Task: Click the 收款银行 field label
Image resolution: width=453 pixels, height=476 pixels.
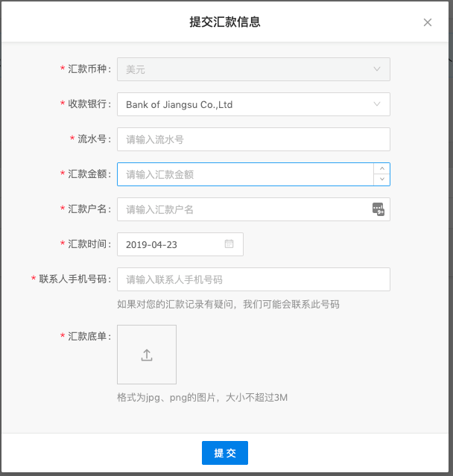Action: click(x=86, y=104)
